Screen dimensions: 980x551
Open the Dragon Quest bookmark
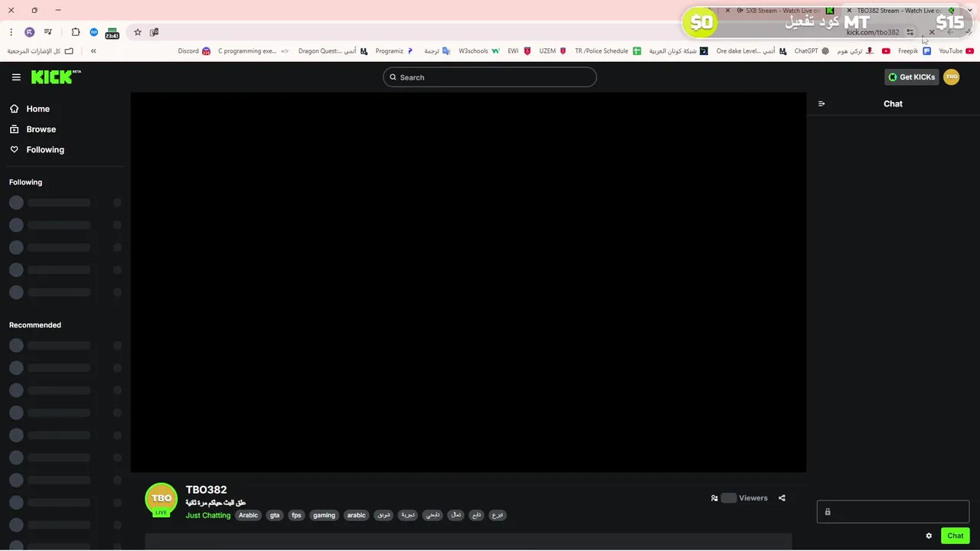click(333, 51)
